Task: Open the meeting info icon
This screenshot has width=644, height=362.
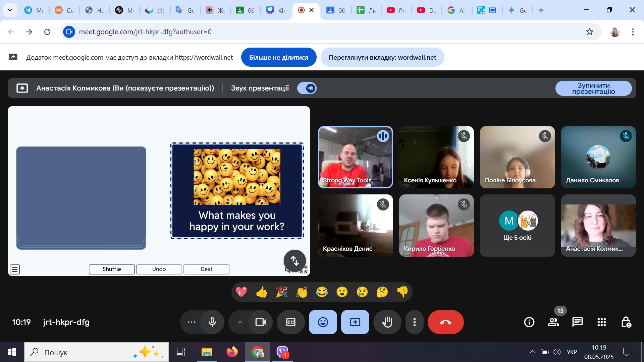Action: click(x=529, y=322)
